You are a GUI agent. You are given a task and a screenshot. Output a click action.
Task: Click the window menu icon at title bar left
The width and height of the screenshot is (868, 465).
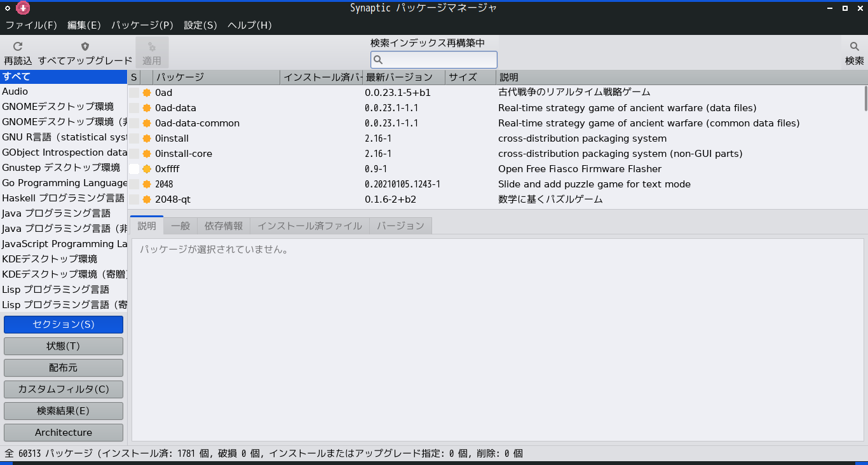[8, 8]
